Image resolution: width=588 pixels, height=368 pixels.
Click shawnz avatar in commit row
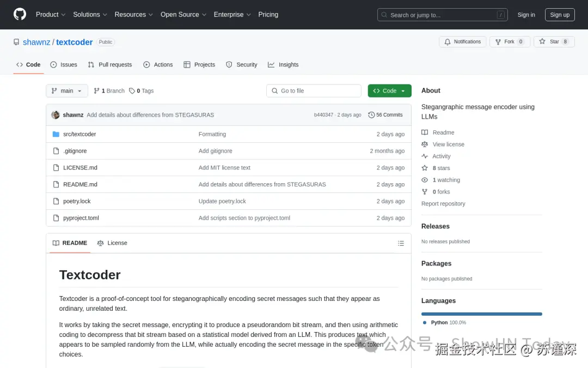tap(56, 115)
